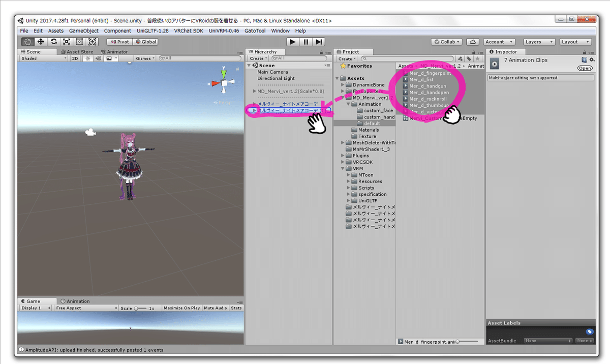Open Inspector settings gear menu
The width and height of the screenshot is (610, 364).
[x=591, y=59]
